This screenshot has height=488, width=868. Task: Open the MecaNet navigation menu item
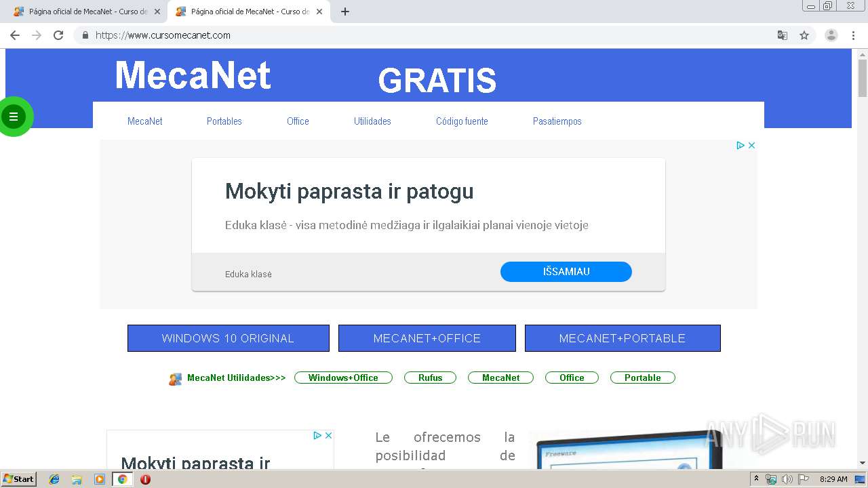click(145, 121)
